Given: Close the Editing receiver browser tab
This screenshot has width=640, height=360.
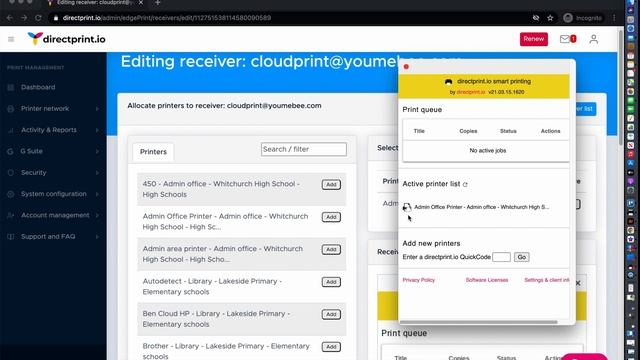Looking at the screenshot, I should (x=141, y=3).
